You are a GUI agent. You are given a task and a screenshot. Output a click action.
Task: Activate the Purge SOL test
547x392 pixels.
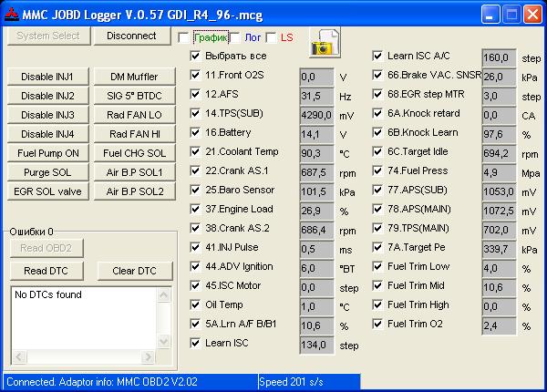[x=47, y=172]
